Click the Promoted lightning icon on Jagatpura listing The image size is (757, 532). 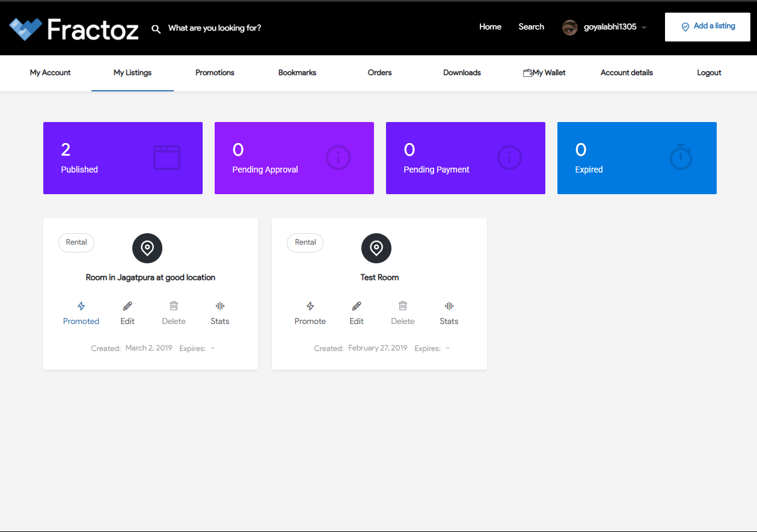81,305
